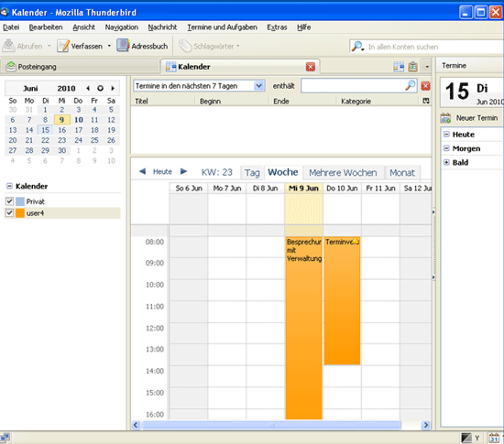The height and width of the screenshot is (444, 504).
Task: Click the online status icon in status bar
Action: click(5, 438)
